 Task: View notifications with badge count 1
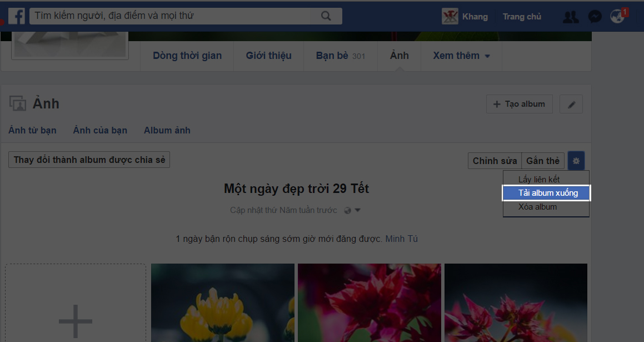[x=617, y=17]
